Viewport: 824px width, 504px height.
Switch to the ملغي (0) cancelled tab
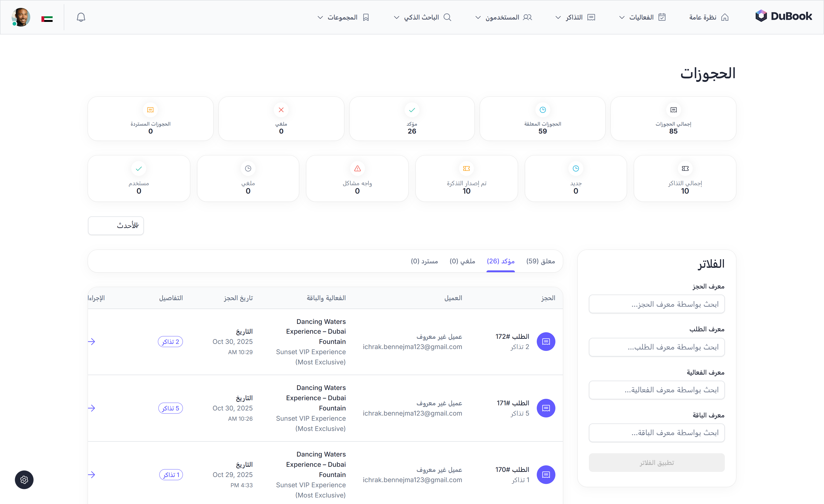(462, 261)
